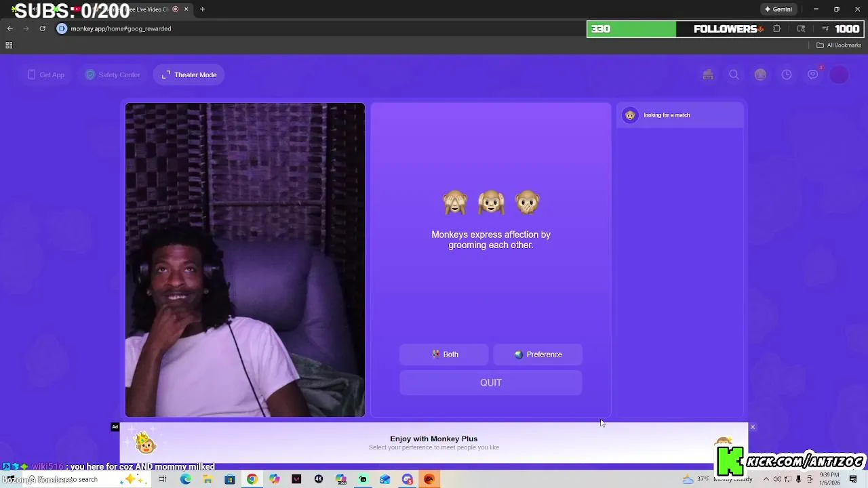The image size is (868, 488).
Task: Open match history clock icon
Action: tap(787, 75)
